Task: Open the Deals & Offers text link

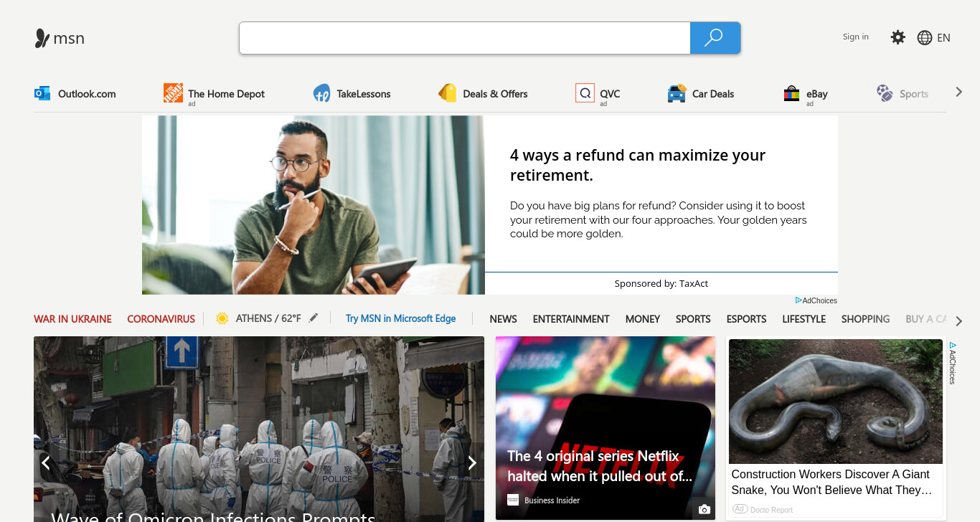Action: coord(495,94)
